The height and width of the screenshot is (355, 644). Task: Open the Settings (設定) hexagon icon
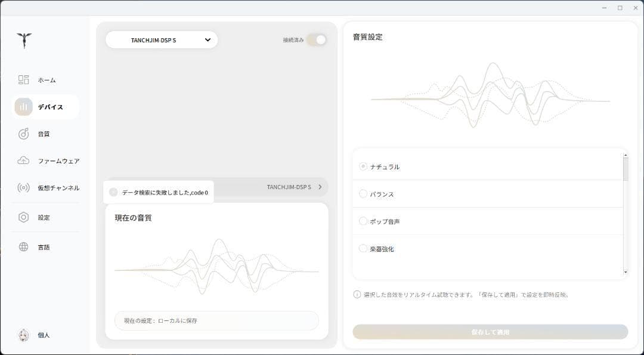click(x=24, y=217)
